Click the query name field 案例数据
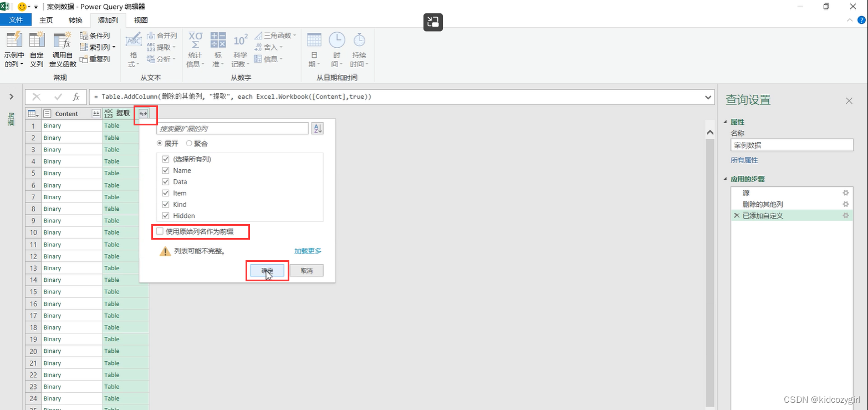This screenshot has width=868, height=410. coord(792,145)
